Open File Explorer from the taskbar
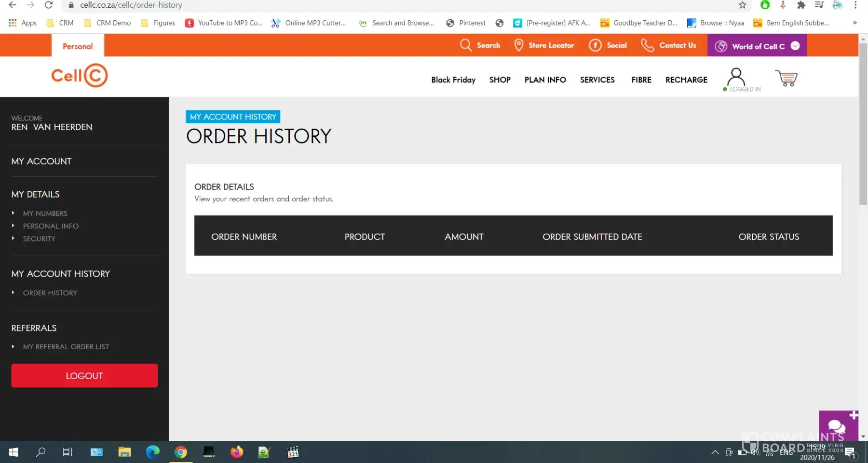The image size is (868, 463). 124,452
